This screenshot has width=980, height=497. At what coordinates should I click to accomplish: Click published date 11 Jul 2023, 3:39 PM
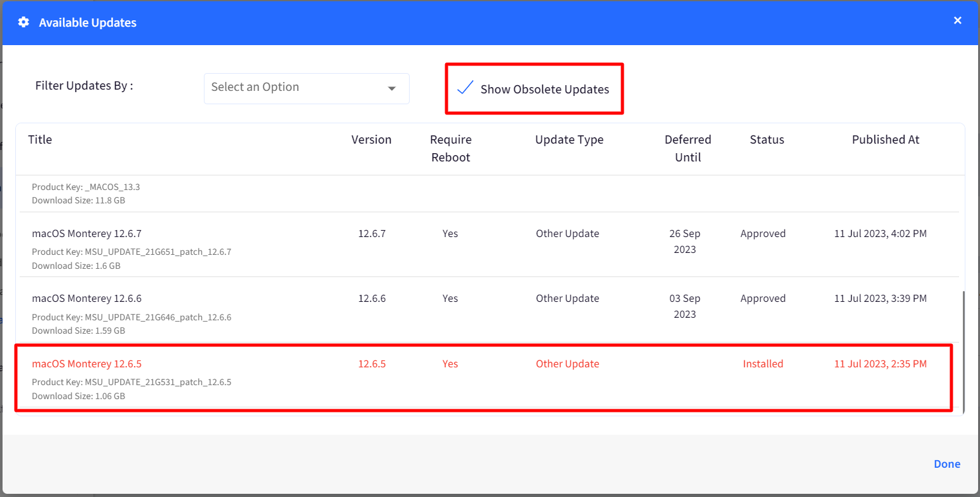[x=880, y=298]
